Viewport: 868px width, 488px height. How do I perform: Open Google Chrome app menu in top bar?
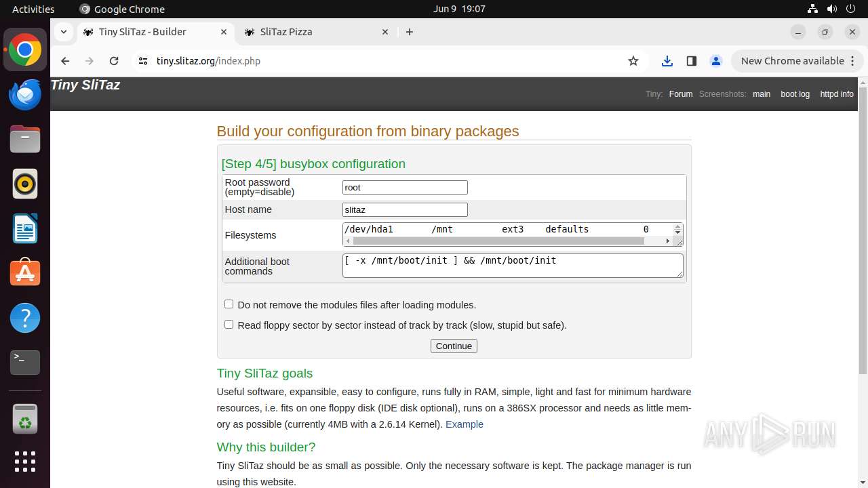(122, 9)
